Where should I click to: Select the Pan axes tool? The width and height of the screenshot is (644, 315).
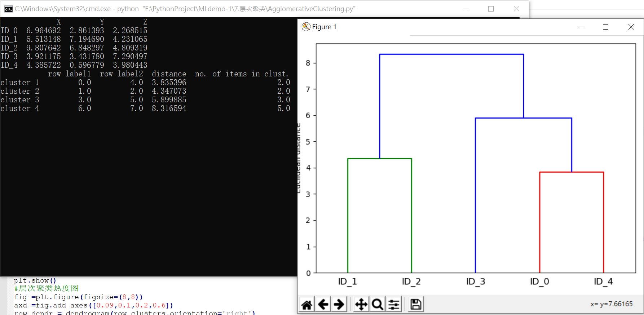361,305
